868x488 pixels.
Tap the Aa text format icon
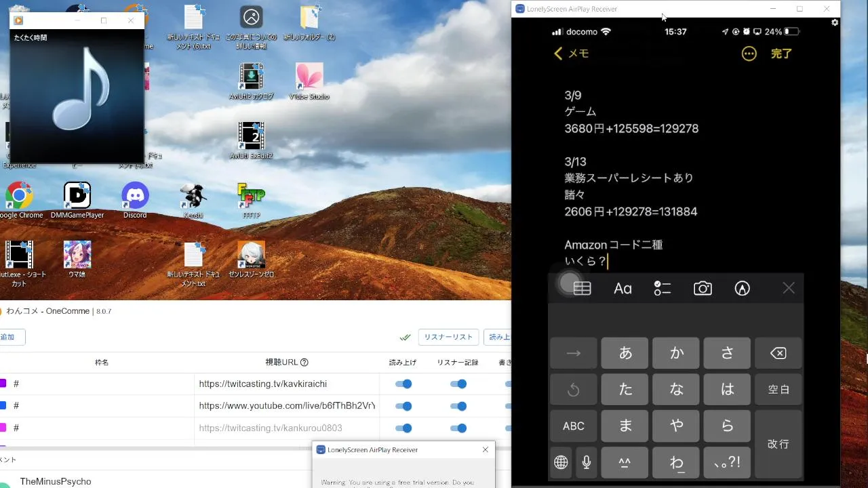(x=623, y=289)
